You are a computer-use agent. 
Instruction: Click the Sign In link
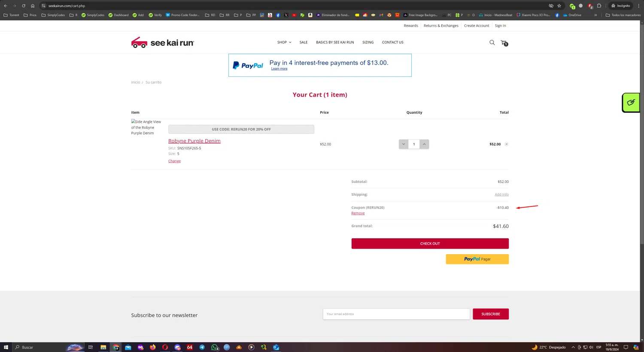(500, 26)
